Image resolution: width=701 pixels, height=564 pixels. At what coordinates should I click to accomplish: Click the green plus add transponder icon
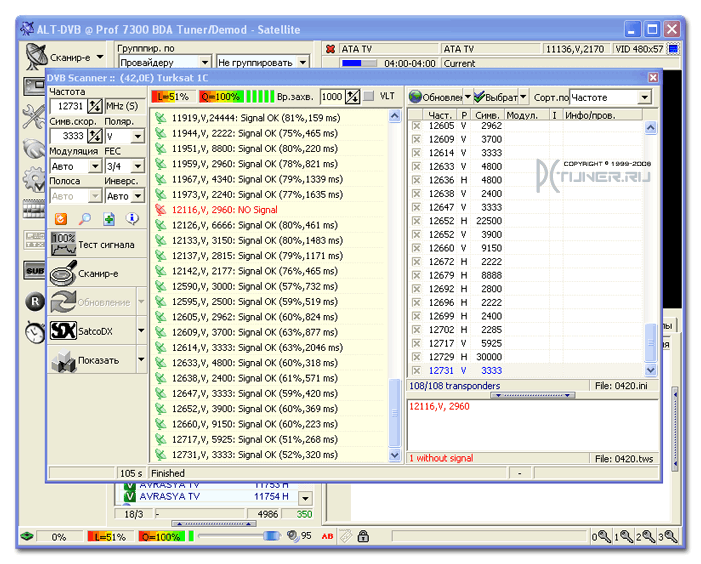pos(109,219)
